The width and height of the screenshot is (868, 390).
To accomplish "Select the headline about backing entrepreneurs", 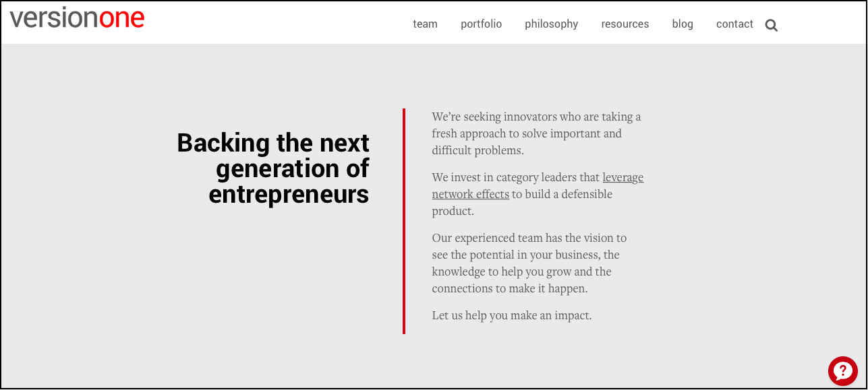I will pyautogui.click(x=272, y=168).
